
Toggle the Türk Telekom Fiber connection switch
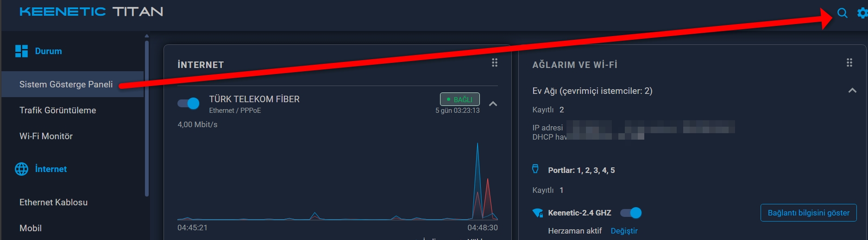(189, 103)
